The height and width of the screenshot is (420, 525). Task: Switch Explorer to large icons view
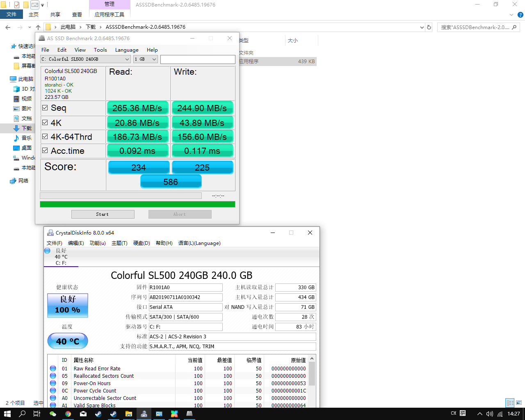click(x=519, y=403)
